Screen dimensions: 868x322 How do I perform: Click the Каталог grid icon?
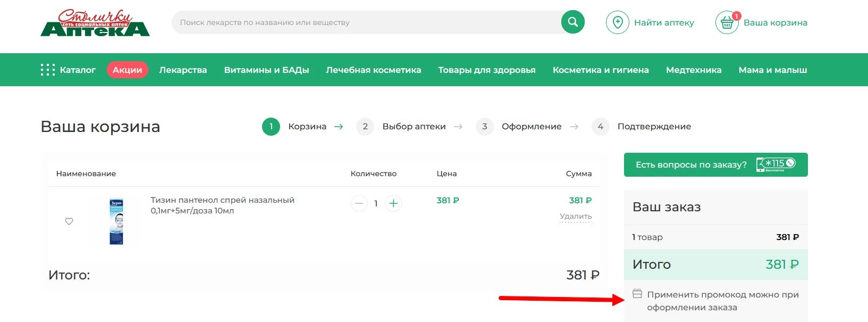48,69
